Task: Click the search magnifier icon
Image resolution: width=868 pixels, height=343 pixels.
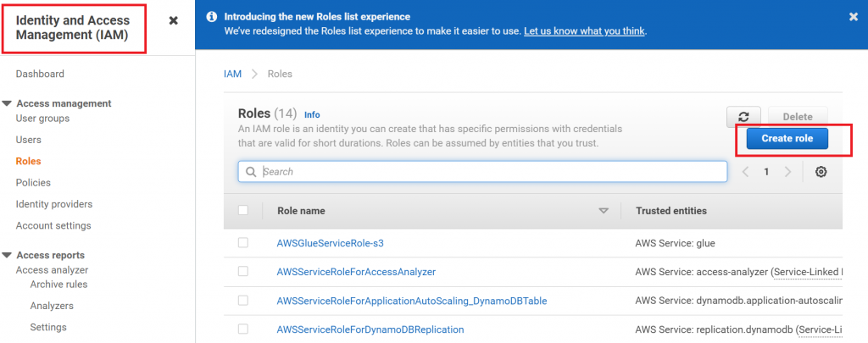Action: pos(251,172)
